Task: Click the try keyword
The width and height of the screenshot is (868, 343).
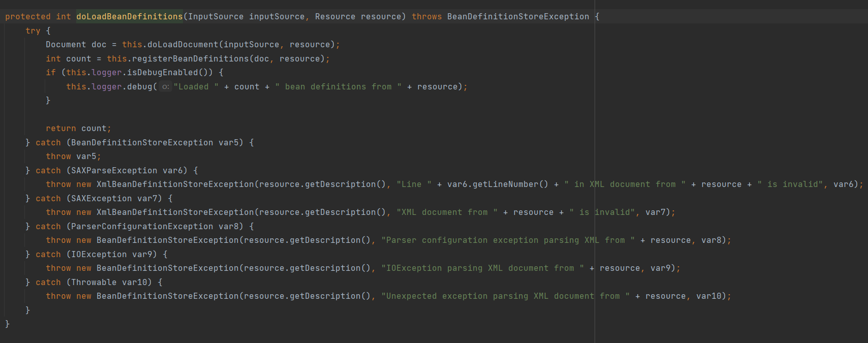Action: click(x=33, y=31)
